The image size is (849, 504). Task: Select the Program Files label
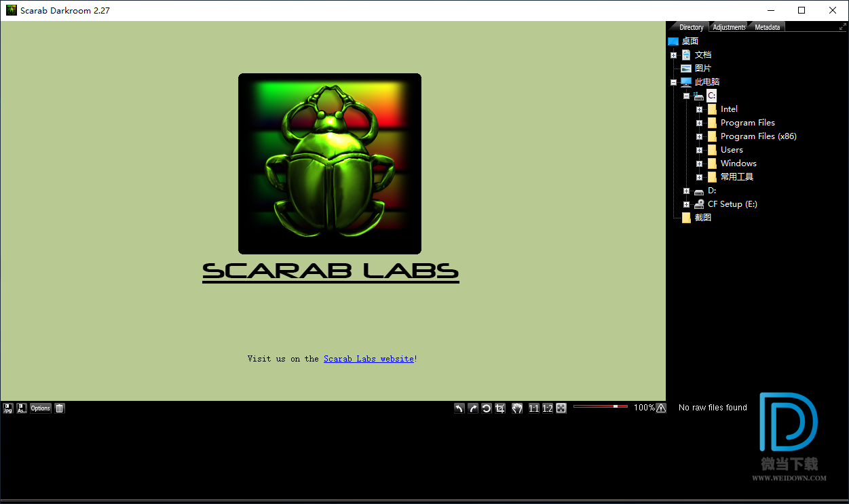tap(747, 123)
